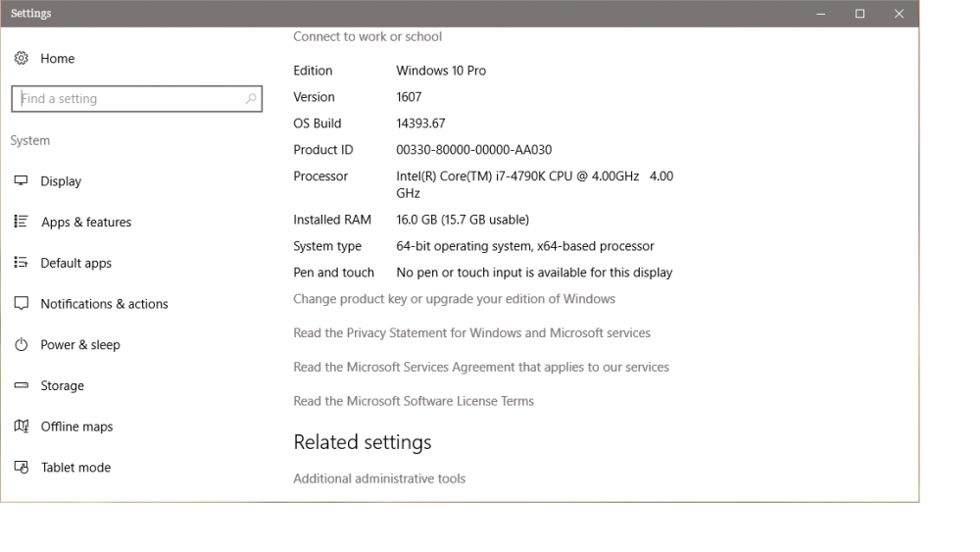
Task: Select Tablet mode in sidebar
Action: 75,468
